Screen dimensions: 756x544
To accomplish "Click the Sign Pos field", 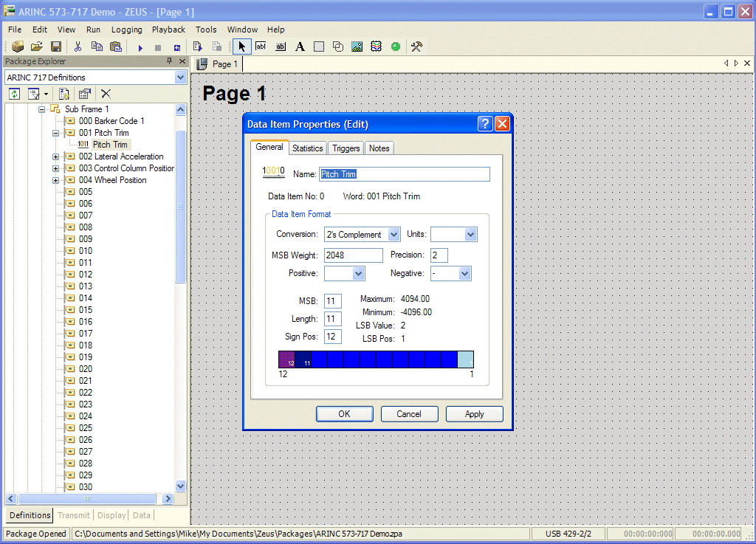I will pos(333,337).
